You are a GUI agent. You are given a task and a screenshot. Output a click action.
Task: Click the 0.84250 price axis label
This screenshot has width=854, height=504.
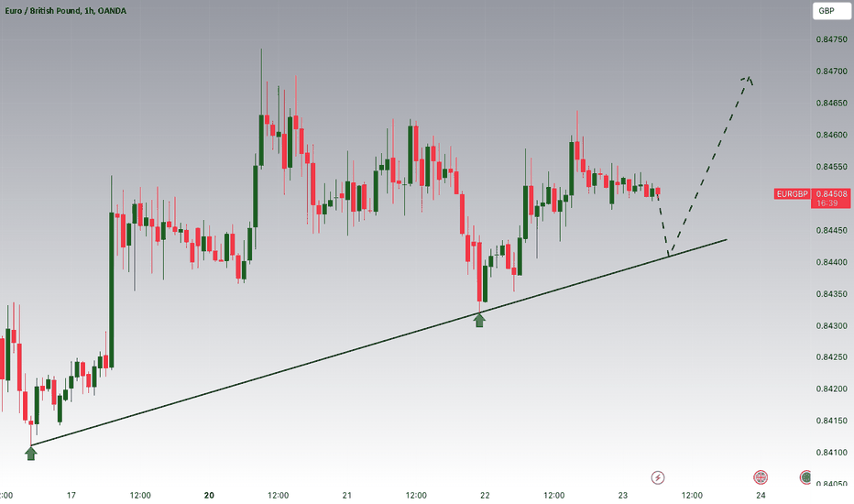[831, 357]
